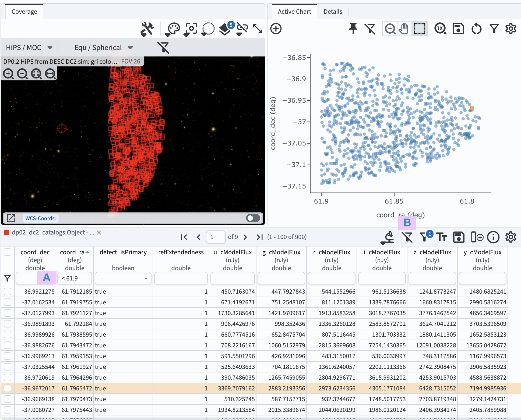Go to the last page of table results

[259, 237]
